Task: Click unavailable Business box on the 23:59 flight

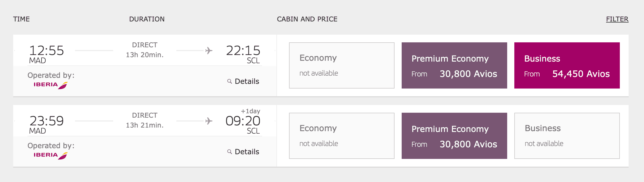Action: pyautogui.click(x=567, y=136)
